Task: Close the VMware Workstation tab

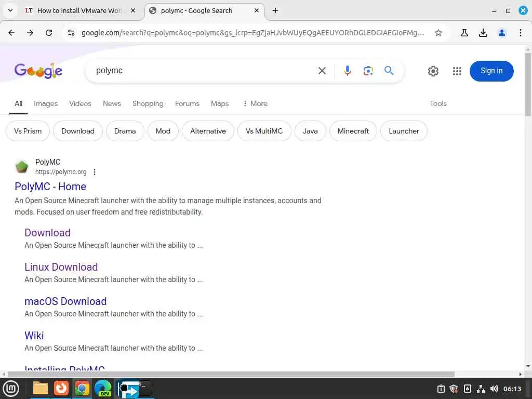Action: [x=133, y=10]
